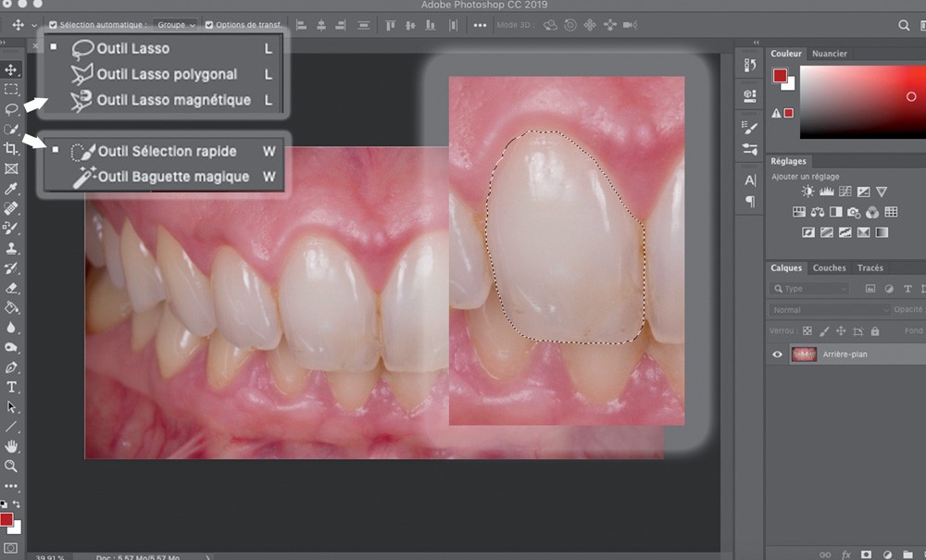
Task: Select the Crop tool in the toolbar
Action: [x=11, y=148]
